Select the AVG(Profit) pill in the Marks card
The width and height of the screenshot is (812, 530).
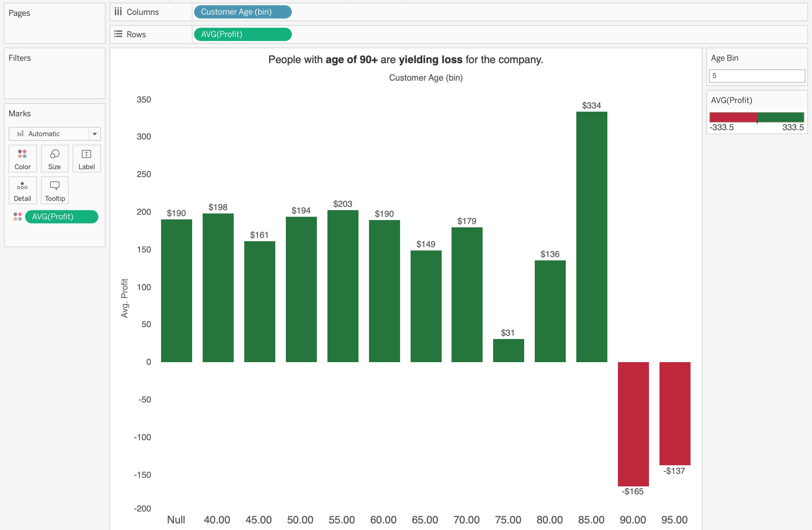61,216
